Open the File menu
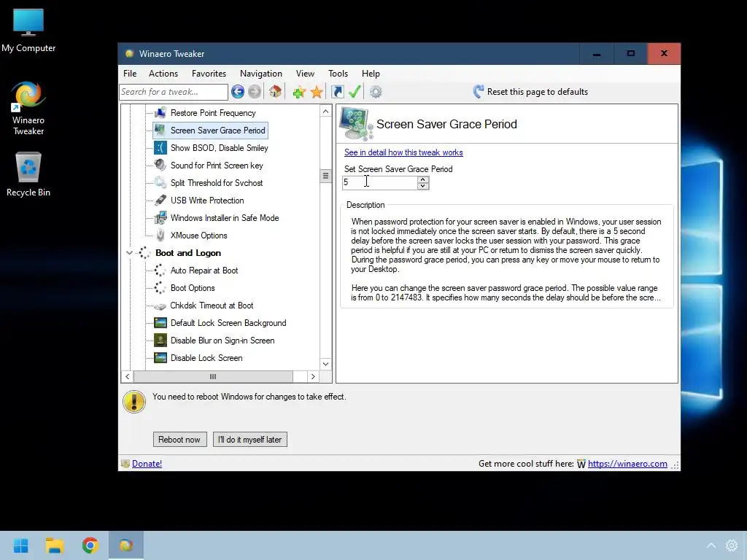Image resolution: width=747 pixels, height=560 pixels. pos(130,74)
